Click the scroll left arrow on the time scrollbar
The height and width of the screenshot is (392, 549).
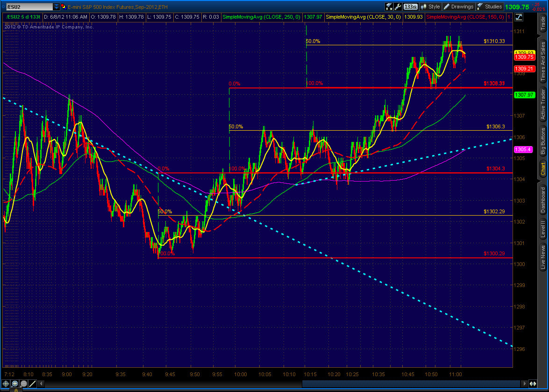41,384
